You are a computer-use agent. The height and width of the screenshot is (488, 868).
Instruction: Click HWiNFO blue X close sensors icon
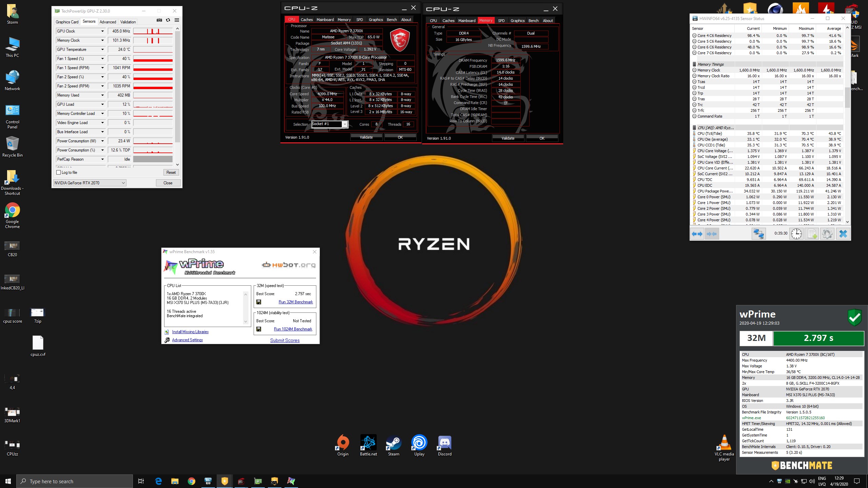(843, 234)
